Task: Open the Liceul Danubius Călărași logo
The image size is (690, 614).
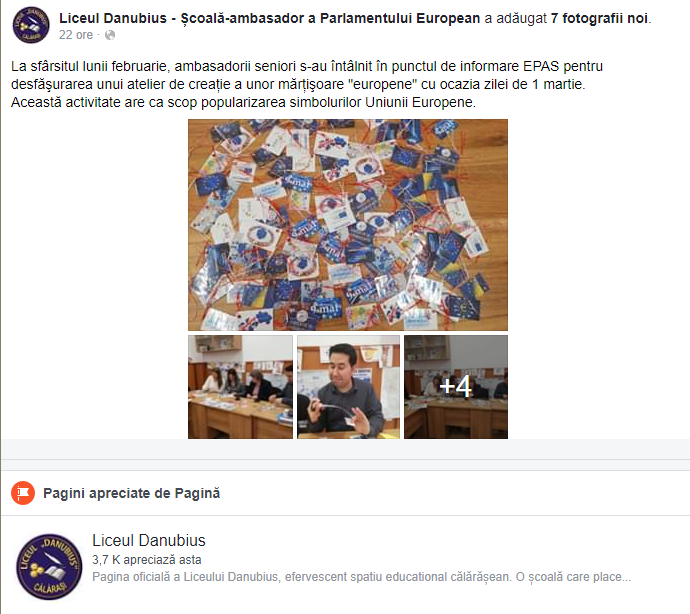Action: (49, 566)
